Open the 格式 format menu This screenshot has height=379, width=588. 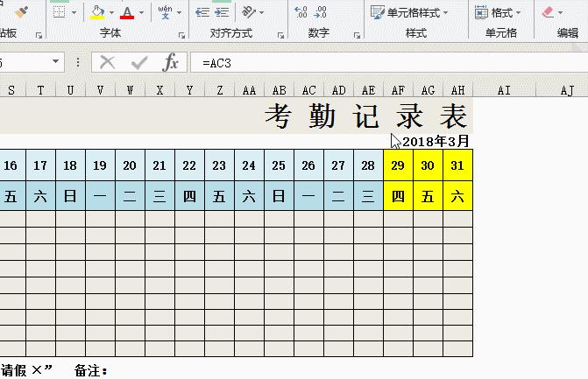click(498, 13)
